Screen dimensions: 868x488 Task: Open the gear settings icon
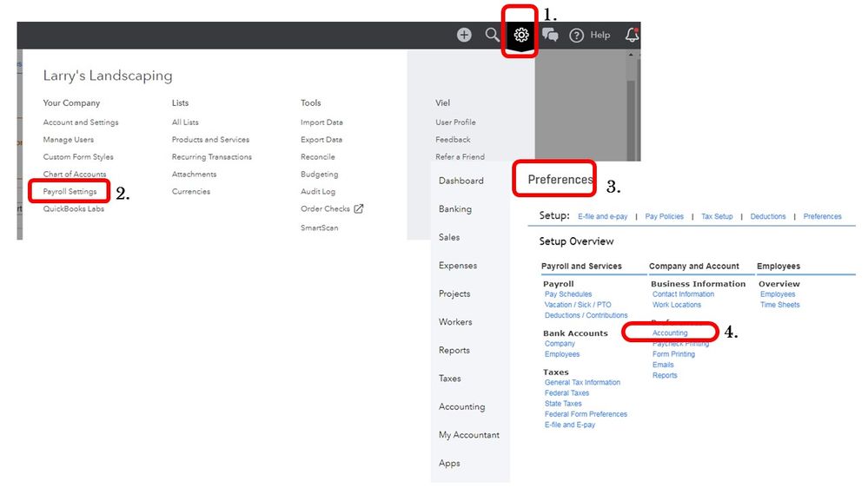coord(521,35)
